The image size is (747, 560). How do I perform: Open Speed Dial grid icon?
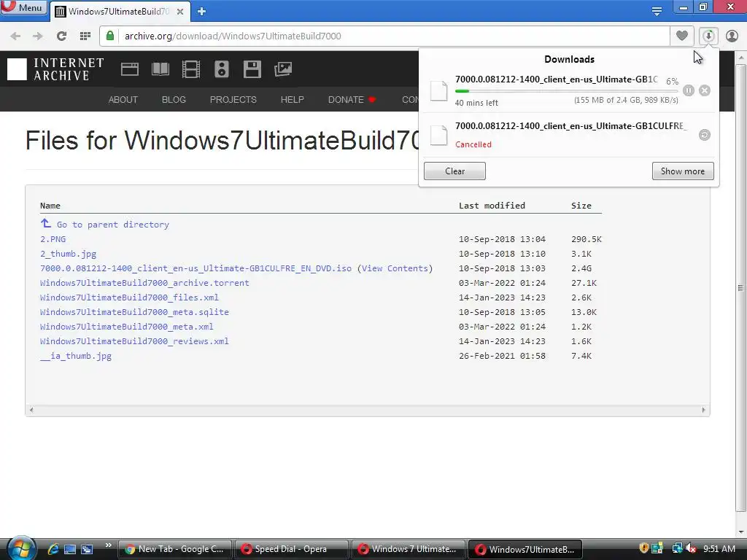click(x=85, y=36)
